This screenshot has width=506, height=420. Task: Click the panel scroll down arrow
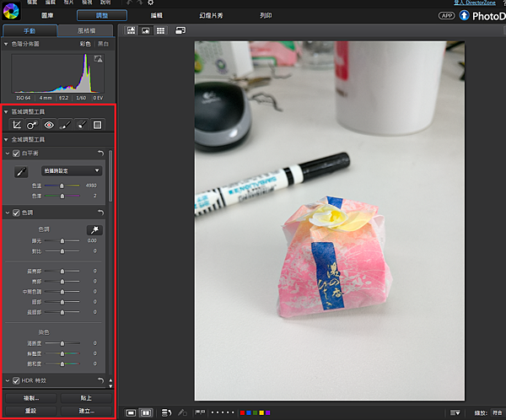pyautogui.click(x=110, y=385)
